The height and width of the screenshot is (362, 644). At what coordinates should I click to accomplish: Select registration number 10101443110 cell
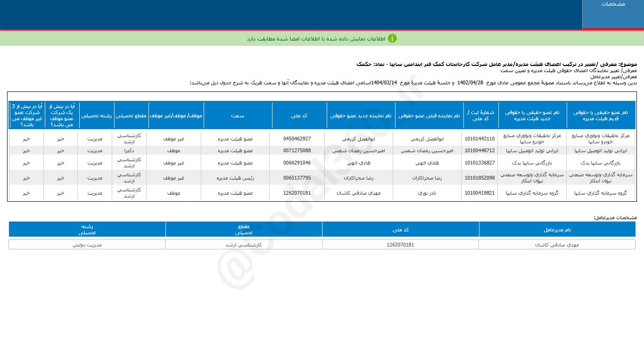(x=479, y=139)
